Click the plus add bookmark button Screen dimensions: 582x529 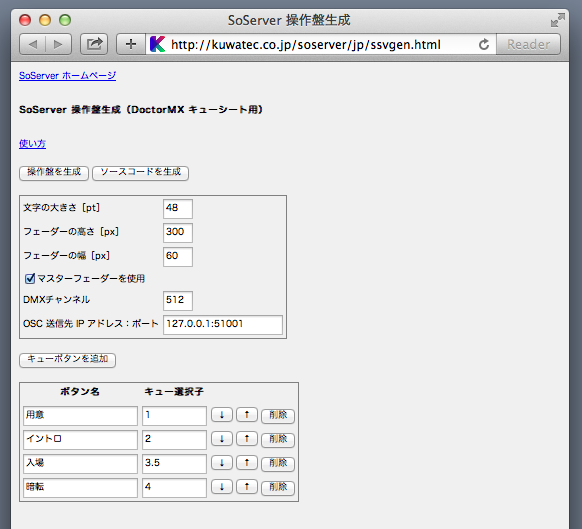click(131, 44)
